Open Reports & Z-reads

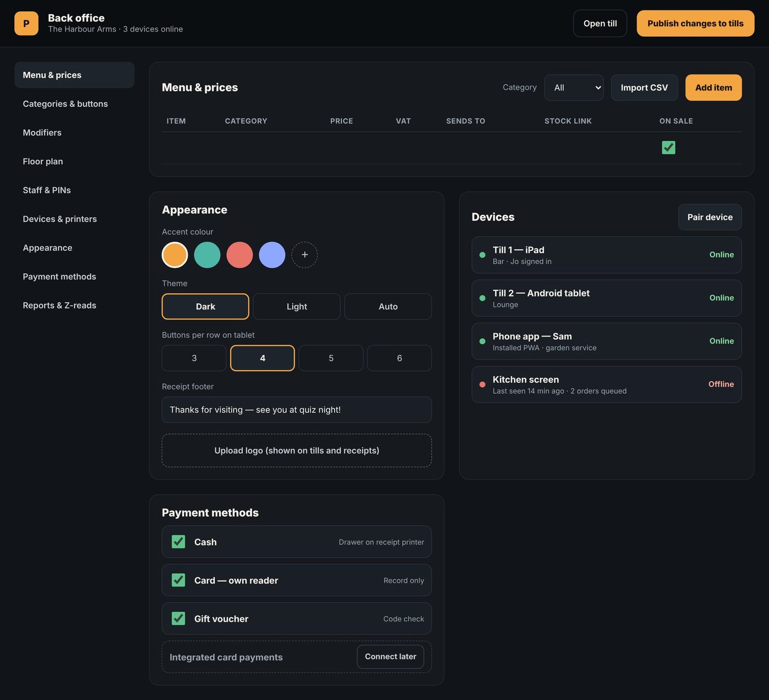74,305
